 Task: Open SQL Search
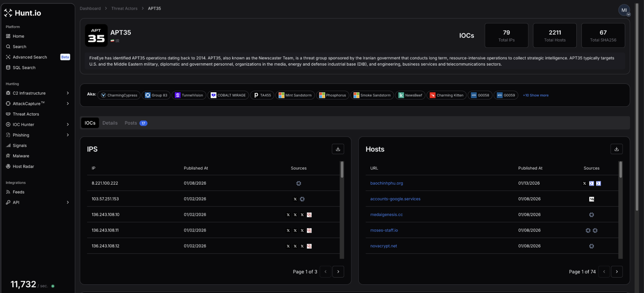click(x=24, y=68)
